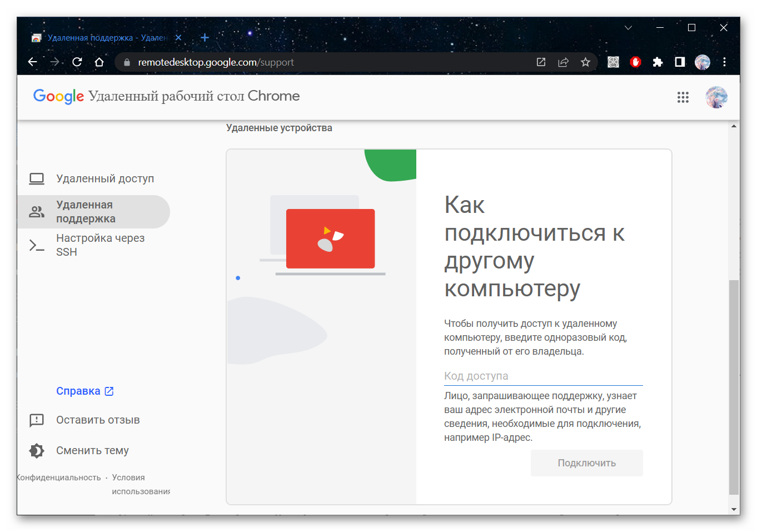Open the Extensions puzzle icon
Screen dimensions: 757x532
click(658, 62)
